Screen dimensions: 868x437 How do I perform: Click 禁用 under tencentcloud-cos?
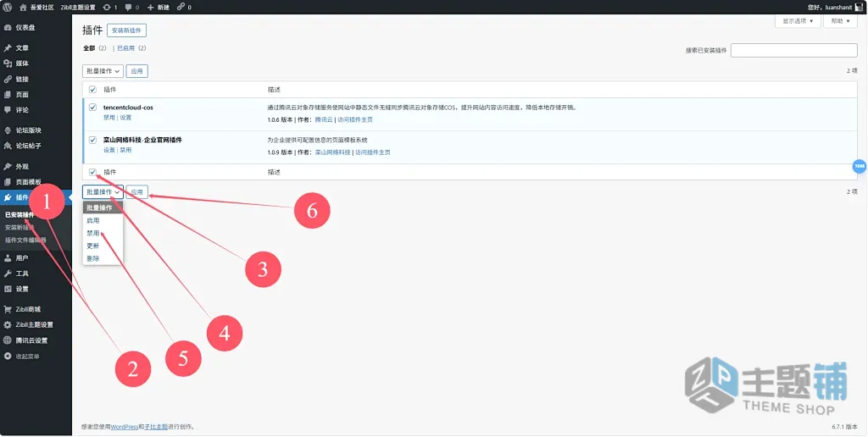pyautogui.click(x=109, y=118)
